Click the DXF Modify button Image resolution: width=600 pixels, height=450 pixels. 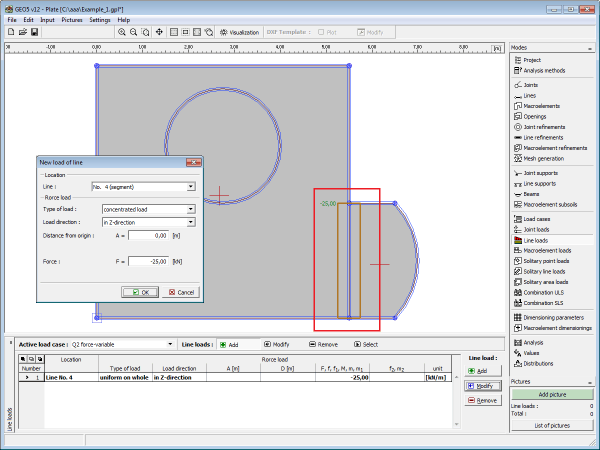370,32
